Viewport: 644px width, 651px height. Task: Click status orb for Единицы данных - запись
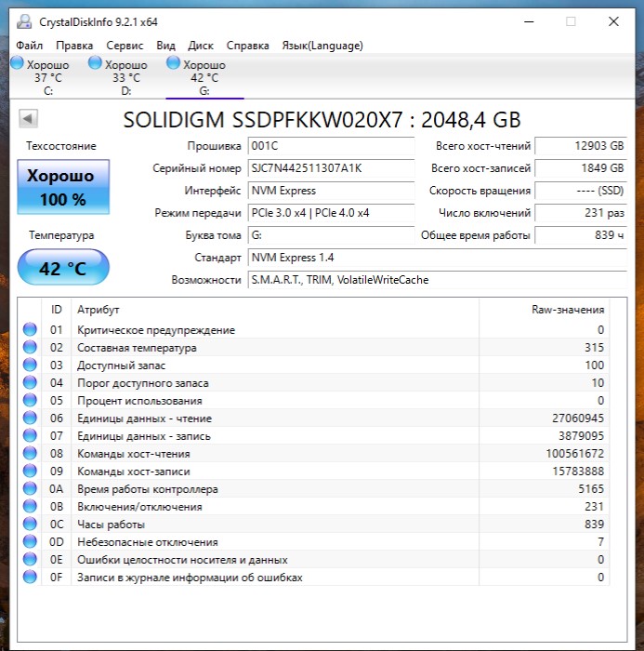click(30, 435)
